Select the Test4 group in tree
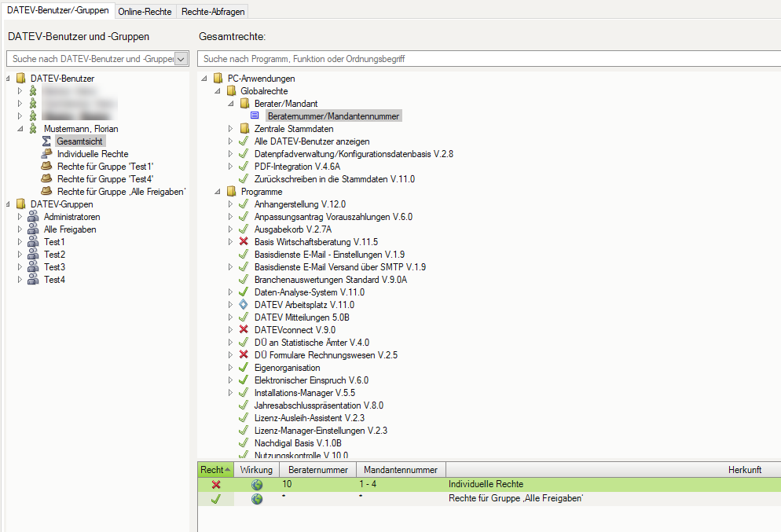This screenshot has height=532, width=781. [54, 280]
